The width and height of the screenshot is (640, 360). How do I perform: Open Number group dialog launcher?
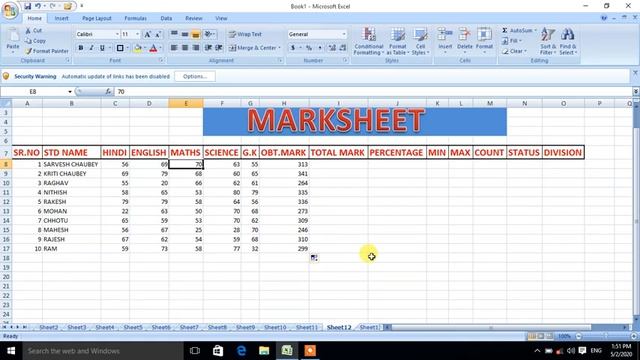[345, 60]
